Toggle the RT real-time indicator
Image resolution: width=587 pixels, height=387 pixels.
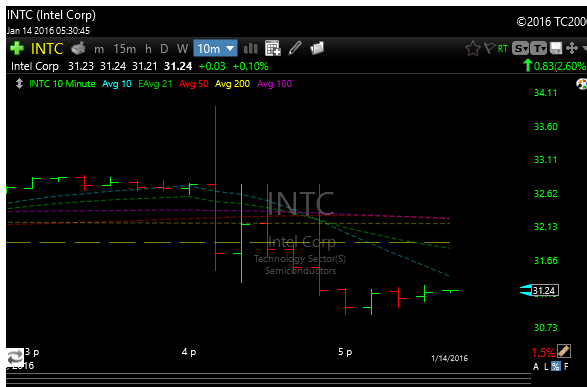point(502,49)
